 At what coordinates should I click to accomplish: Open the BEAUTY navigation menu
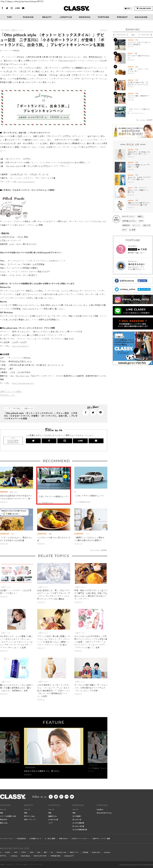[47, 17]
